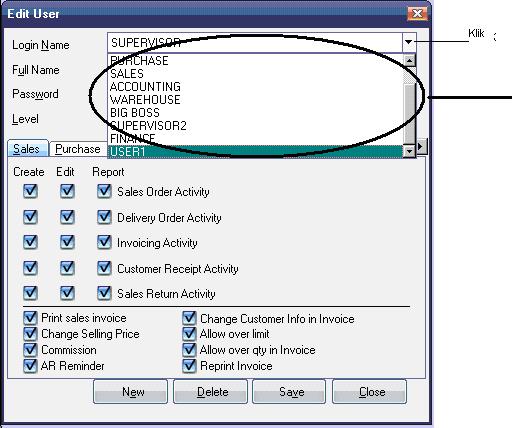512x428 pixels.
Task: Select FINANCE in the login list
Action: click(255, 139)
